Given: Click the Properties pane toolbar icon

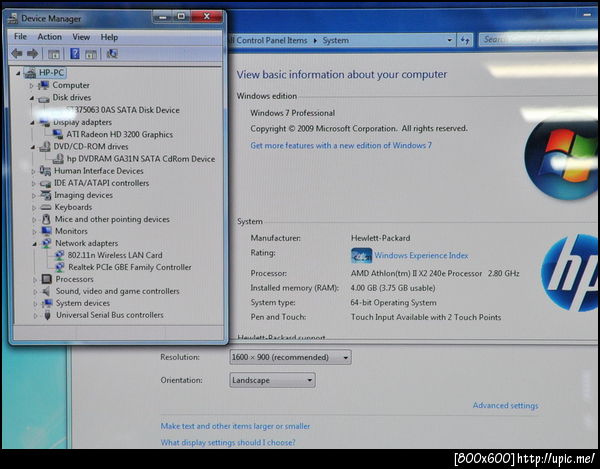Looking at the screenshot, I should point(91,54).
